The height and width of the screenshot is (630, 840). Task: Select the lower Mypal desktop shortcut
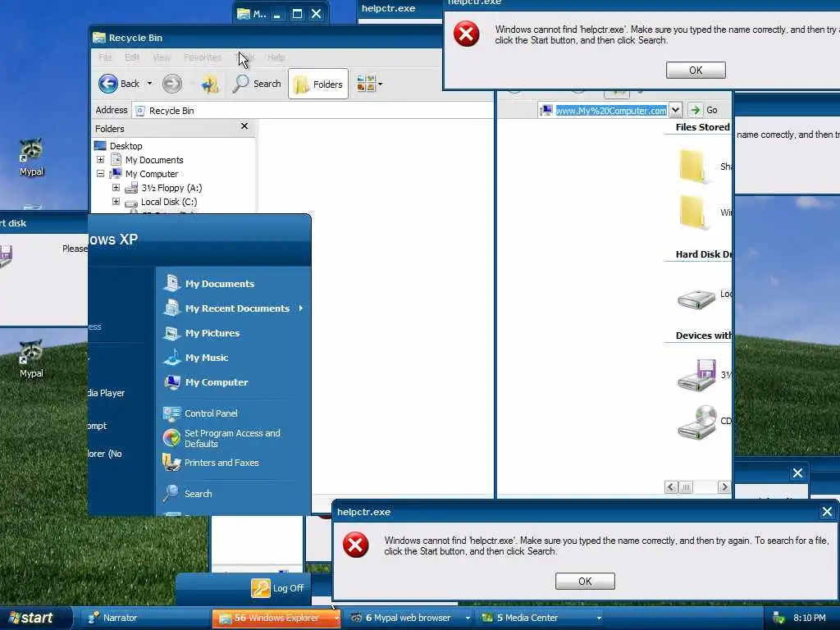coord(32,358)
